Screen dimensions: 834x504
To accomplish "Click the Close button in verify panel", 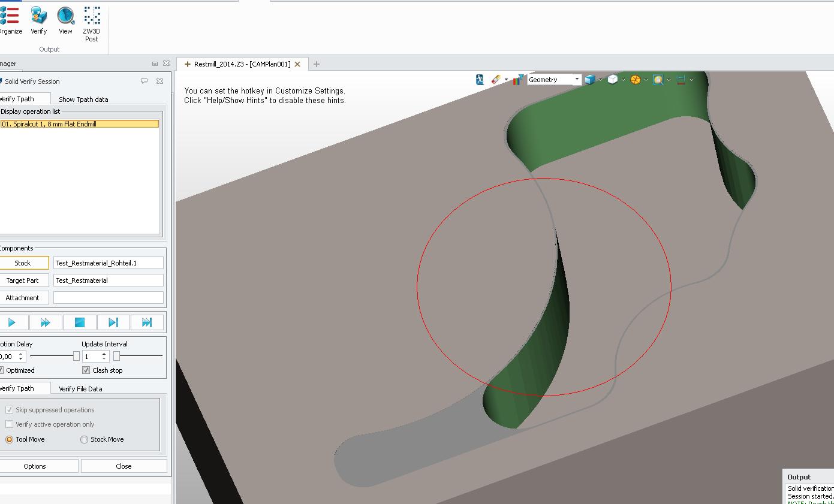I will pyautogui.click(x=124, y=466).
